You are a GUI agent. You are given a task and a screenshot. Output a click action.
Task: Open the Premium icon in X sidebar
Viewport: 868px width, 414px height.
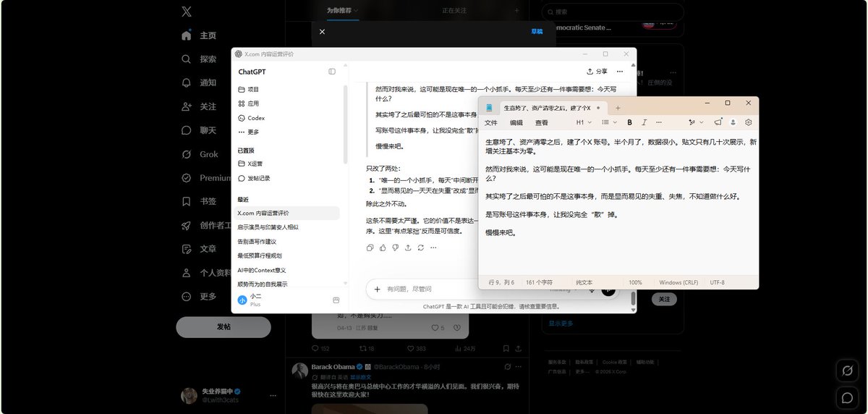click(187, 177)
